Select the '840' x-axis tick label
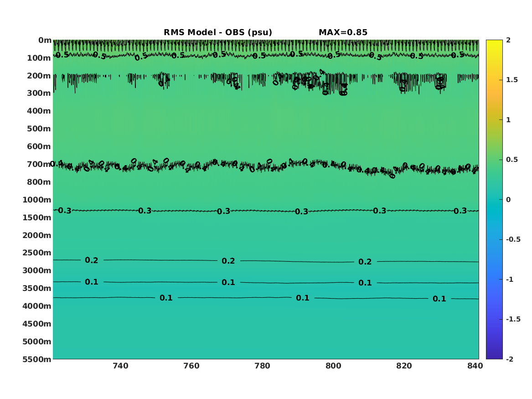 point(475,366)
